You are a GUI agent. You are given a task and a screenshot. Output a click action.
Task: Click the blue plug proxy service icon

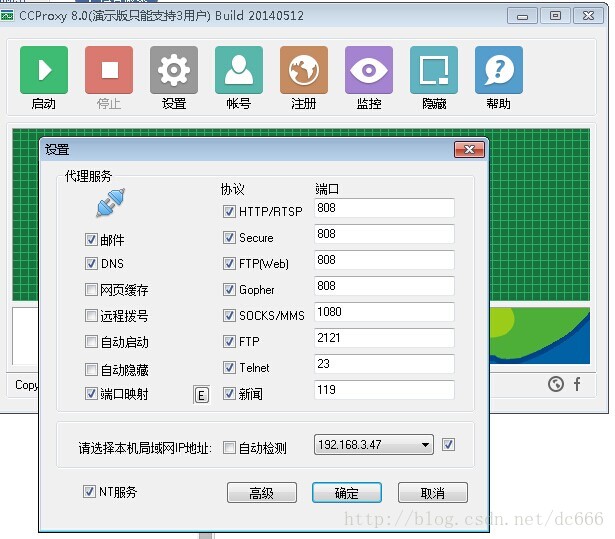coord(111,202)
